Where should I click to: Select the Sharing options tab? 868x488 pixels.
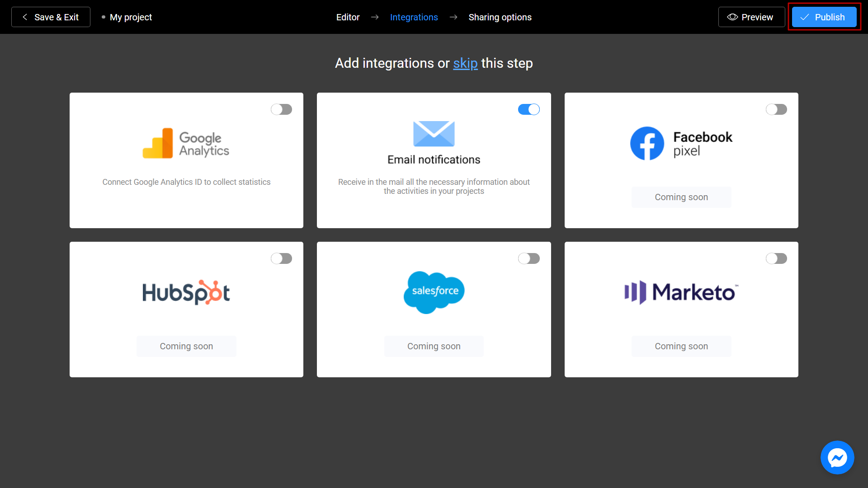coord(500,17)
